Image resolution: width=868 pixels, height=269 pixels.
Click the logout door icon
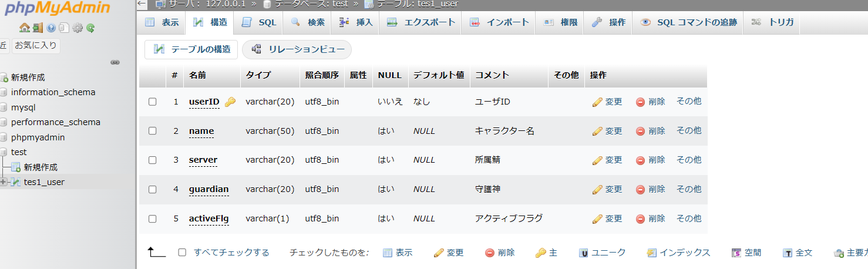tap(38, 28)
